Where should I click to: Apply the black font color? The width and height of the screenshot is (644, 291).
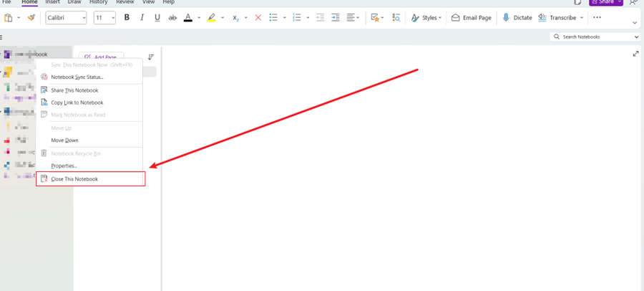[x=188, y=18]
